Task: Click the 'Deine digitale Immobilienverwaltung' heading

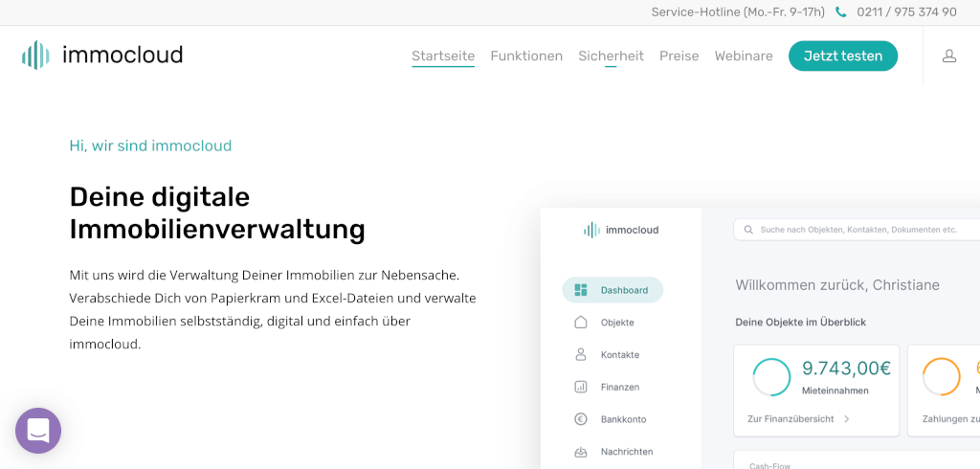Action: [x=217, y=213]
